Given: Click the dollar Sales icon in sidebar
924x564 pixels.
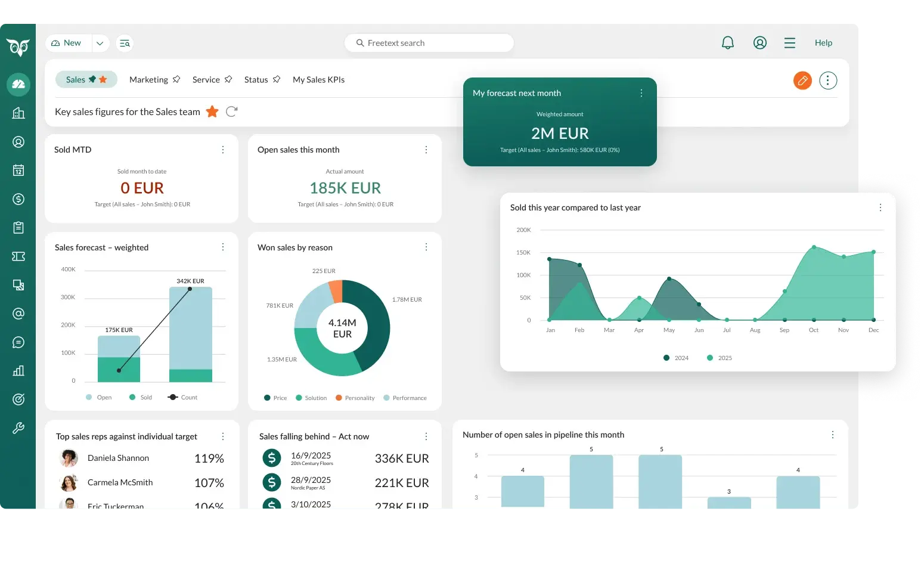Looking at the screenshot, I should click(x=18, y=199).
